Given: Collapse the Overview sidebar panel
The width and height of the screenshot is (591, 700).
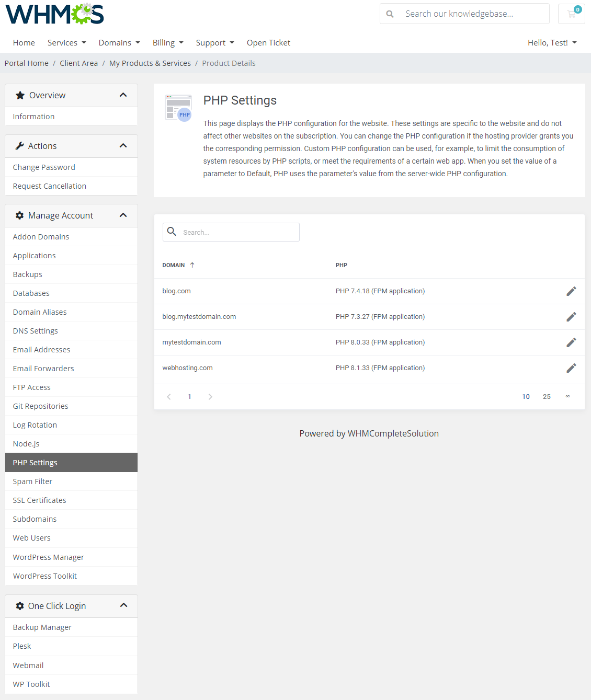Looking at the screenshot, I should click(123, 95).
